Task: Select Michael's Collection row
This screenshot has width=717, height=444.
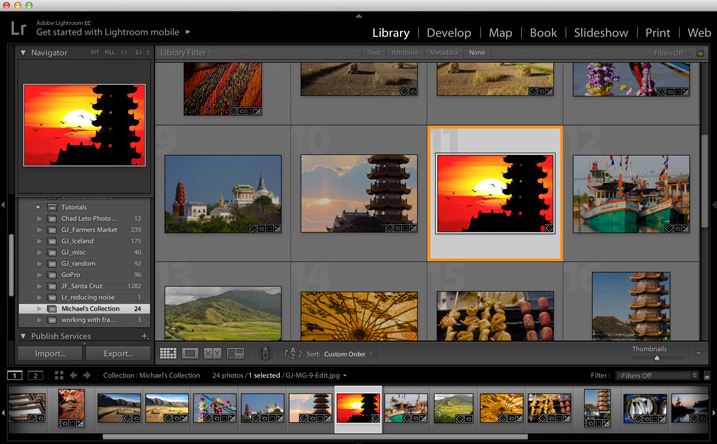Action: (84, 309)
